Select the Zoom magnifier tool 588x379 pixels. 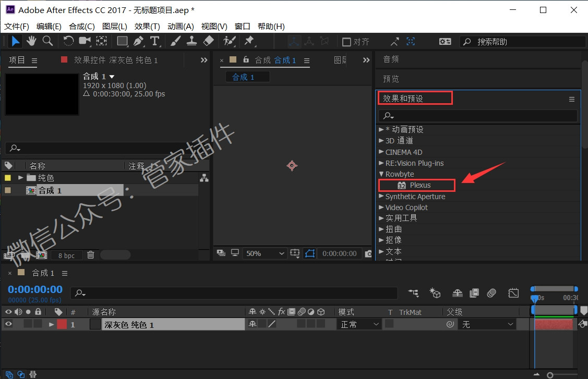pyautogui.click(x=47, y=41)
